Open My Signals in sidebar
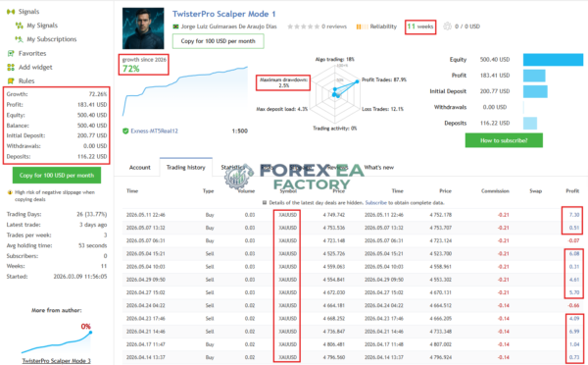 point(42,26)
